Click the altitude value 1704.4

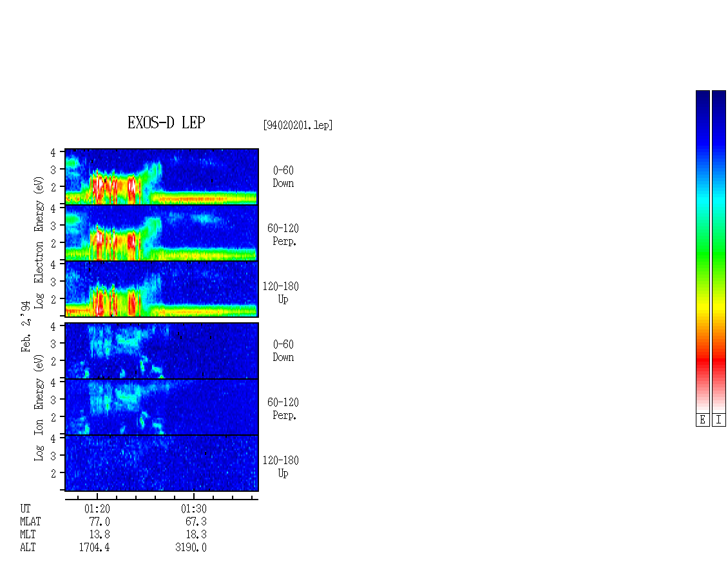pyautogui.click(x=94, y=548)
